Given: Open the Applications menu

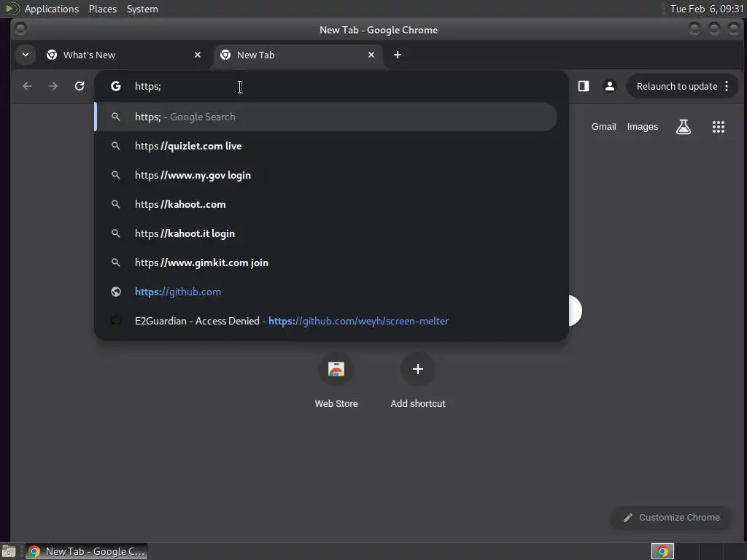Looking at the screenshot, I should tap(52, 9).
